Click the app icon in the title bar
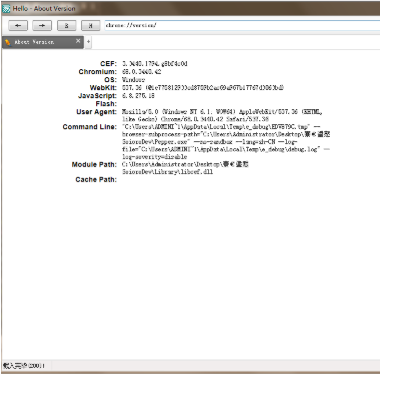 coord(6,8)
